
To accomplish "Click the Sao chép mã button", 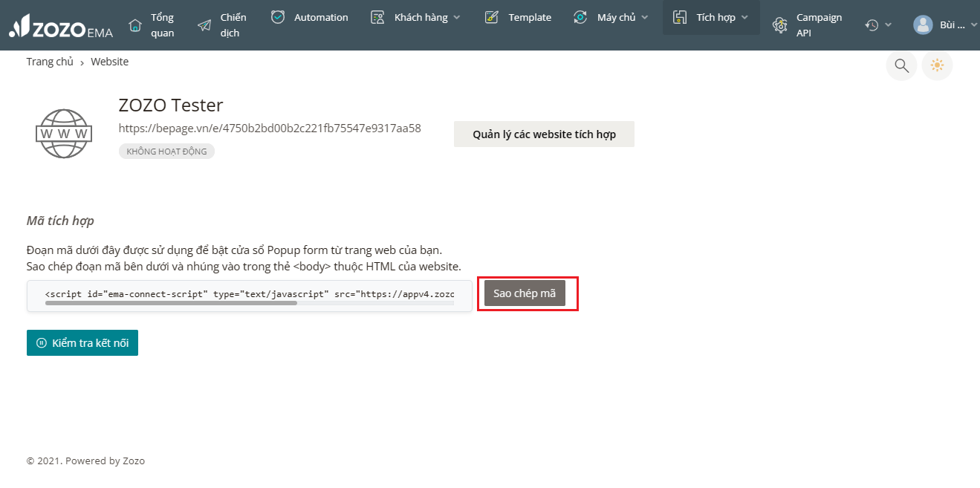I will (x=525, y=293).
